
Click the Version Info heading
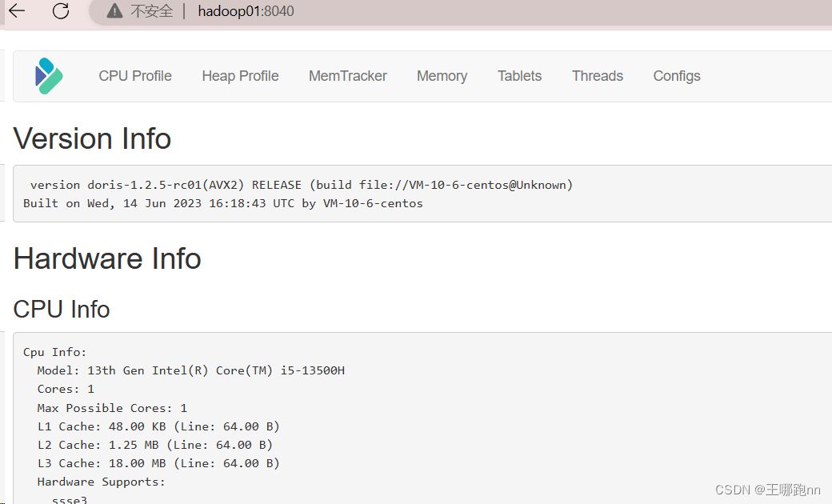(x=92, y=138)
